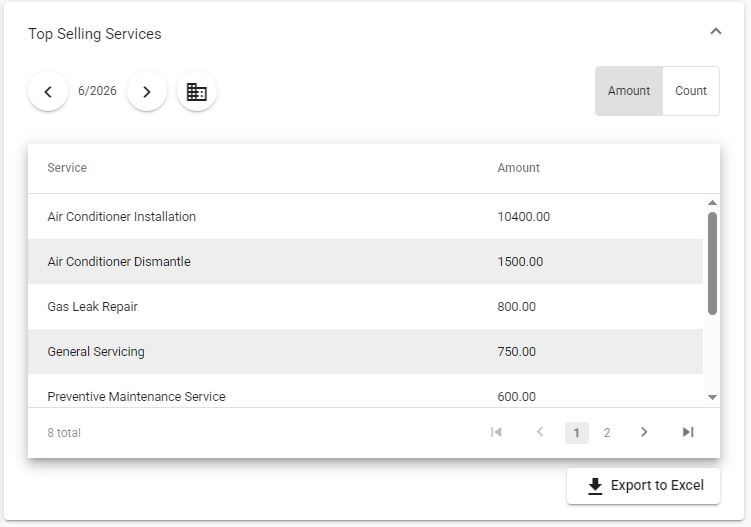Click the table scroll up arrow
The width and height of the screenshot is (751, 527).
point(712,203)
